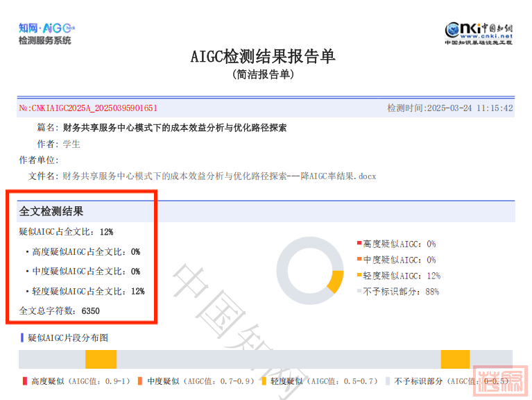The height and width of the screenshot is (400, 532).
Task: Click the report title AIGC检测结果报告单
Action: click(x=263, y=56)
